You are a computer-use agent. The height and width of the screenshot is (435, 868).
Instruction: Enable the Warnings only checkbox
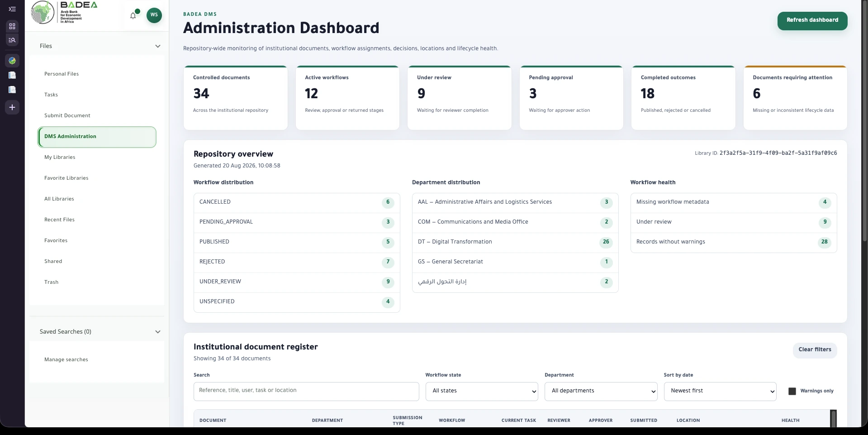pyautogui.click(x=792, y=391)
